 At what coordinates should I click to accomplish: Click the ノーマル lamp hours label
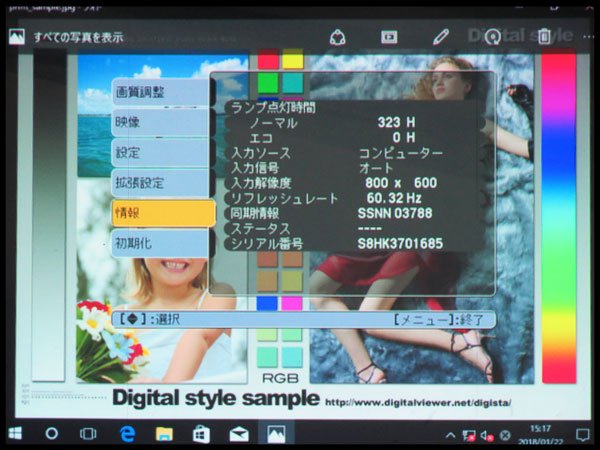point(273,123)
